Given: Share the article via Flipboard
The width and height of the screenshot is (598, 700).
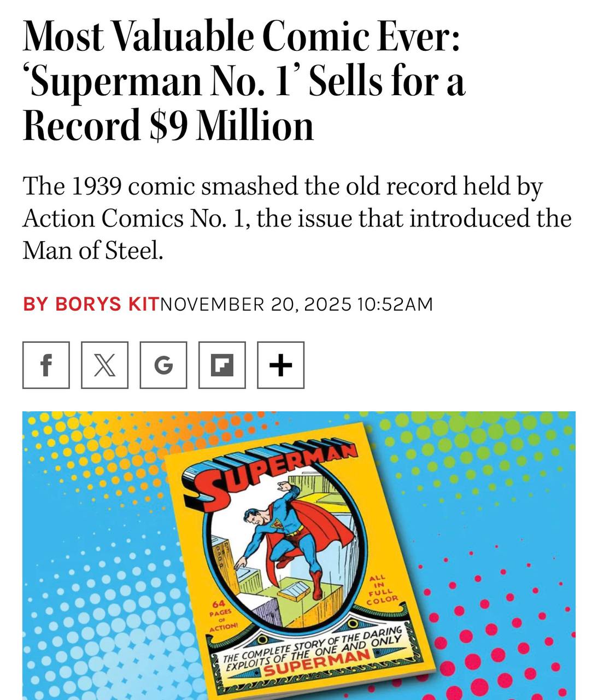Looking at the screenshot, I should coord(222,365).
